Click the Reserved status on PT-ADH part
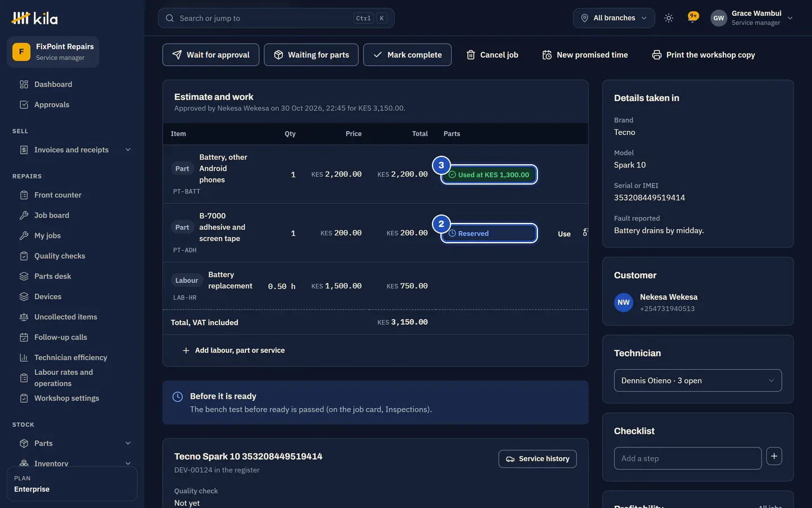The height and width of the screenshot is (508, 812). click(489, 233)
